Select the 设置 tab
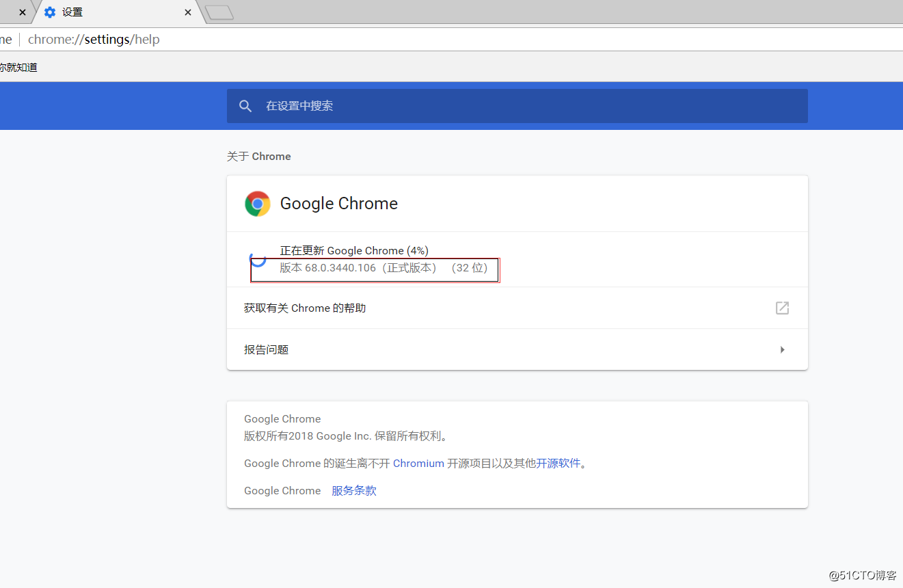This screenshot has height=588, width=903. pos(116,12)
